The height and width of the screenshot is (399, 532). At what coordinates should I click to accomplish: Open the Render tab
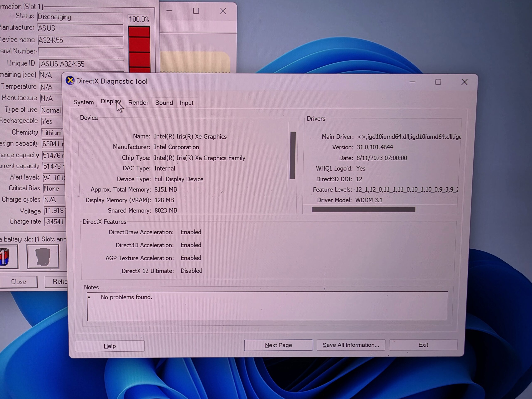click(x=138, y=103)
